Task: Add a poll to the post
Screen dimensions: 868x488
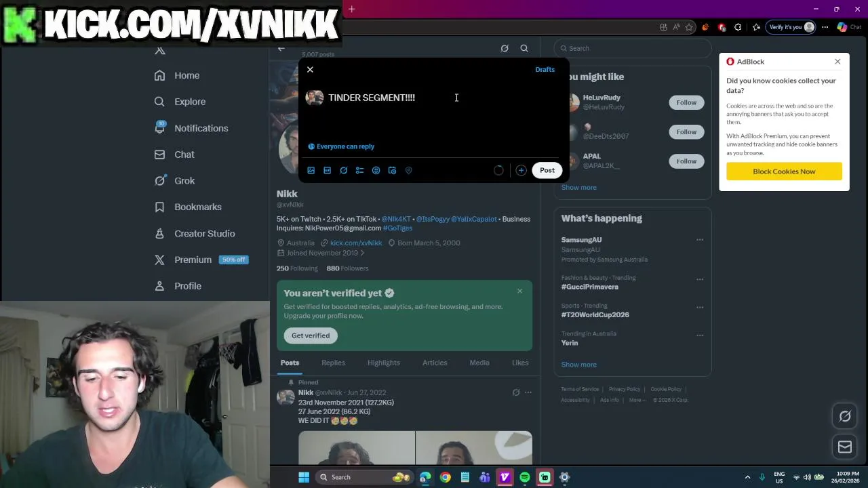Action: click(x=359, y=171)
